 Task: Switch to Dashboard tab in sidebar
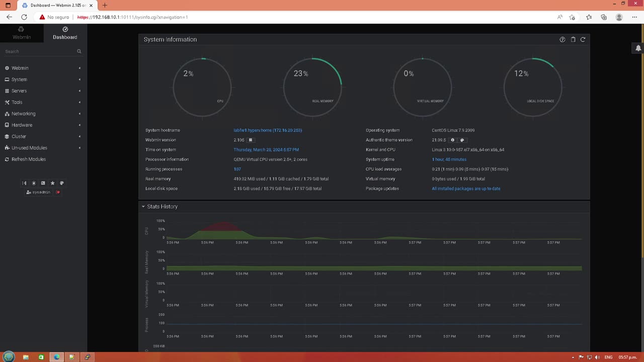65,33
